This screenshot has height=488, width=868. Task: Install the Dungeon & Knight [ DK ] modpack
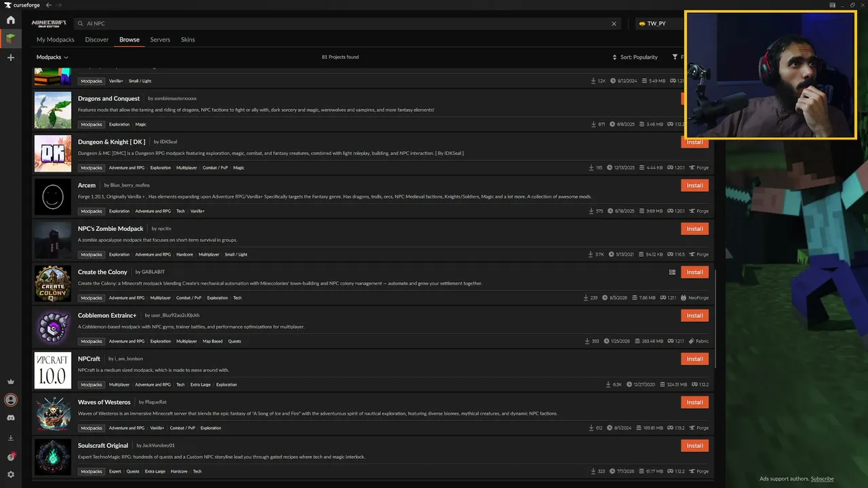(x=694, y=142)
